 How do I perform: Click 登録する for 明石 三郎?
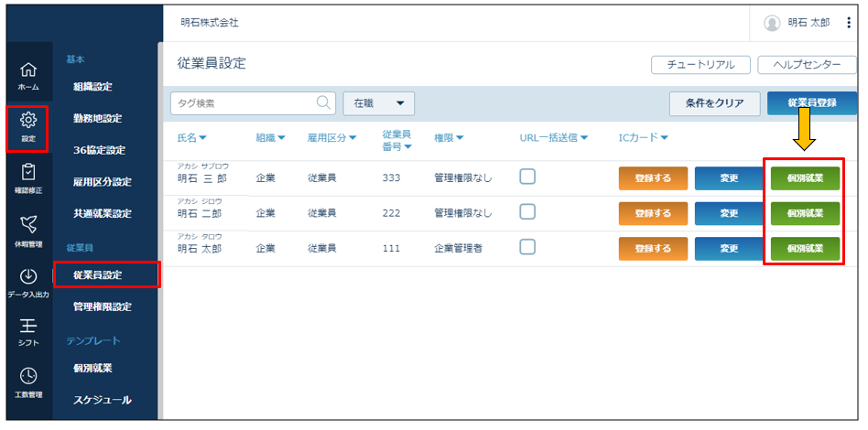(x=653, y=178)
